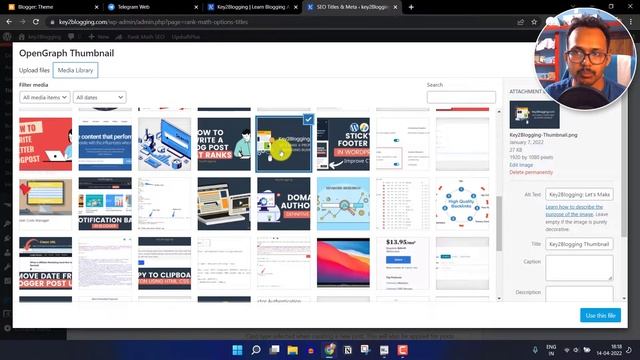Click the media Search input field

point(461,97)
